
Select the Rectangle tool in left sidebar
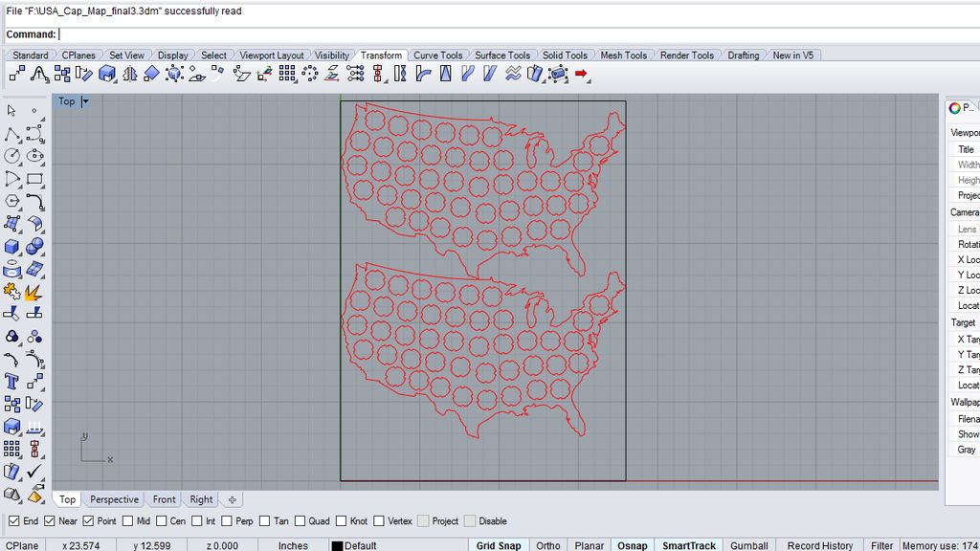[34, 179]
